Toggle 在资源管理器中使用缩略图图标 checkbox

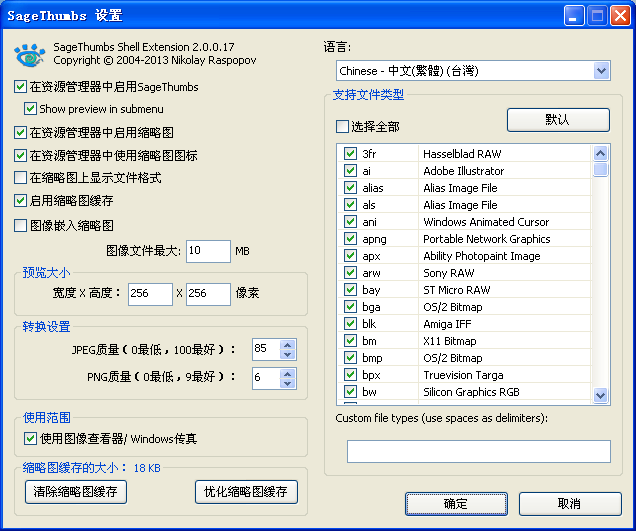click(x=20, y=155)
